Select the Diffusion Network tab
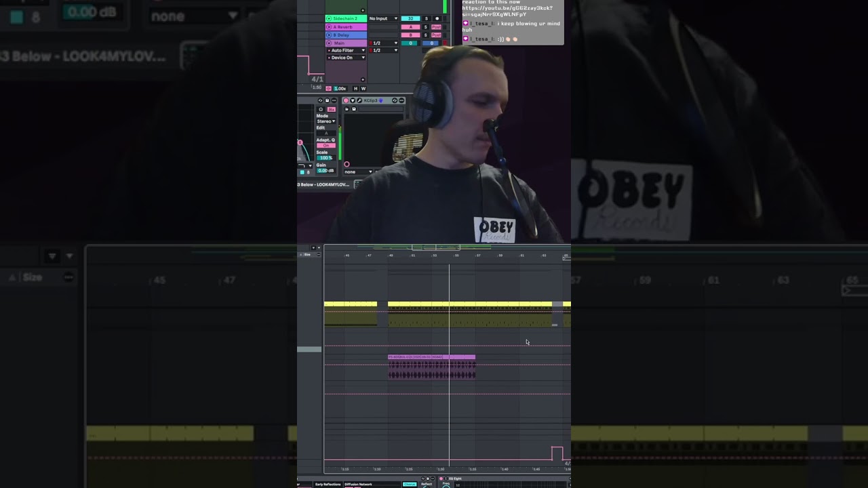Viewport: 868px width, 488px height. 358,484
